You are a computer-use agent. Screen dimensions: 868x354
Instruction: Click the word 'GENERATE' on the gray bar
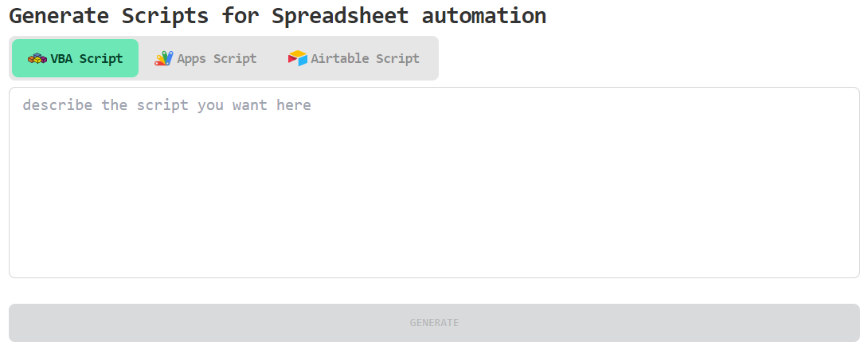(434, 323)
